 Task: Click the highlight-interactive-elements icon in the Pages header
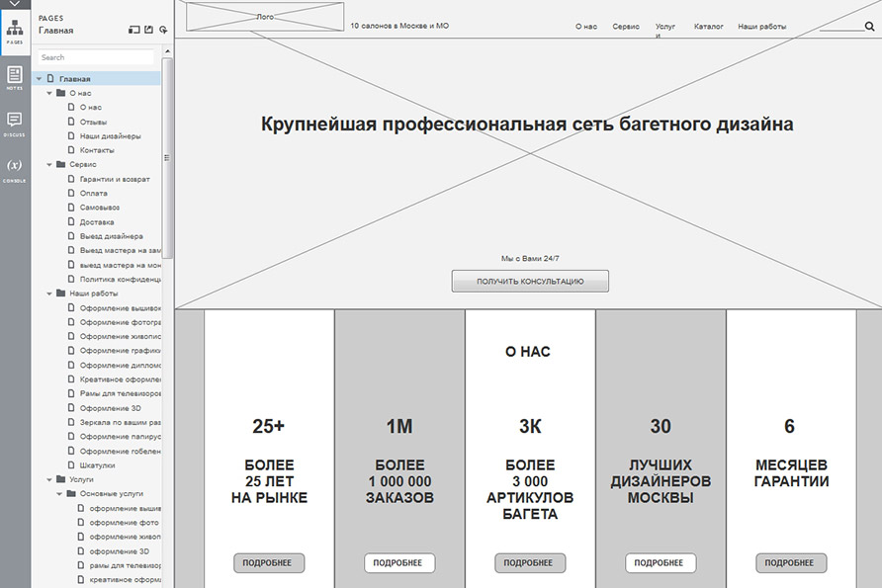click(163, 31)
